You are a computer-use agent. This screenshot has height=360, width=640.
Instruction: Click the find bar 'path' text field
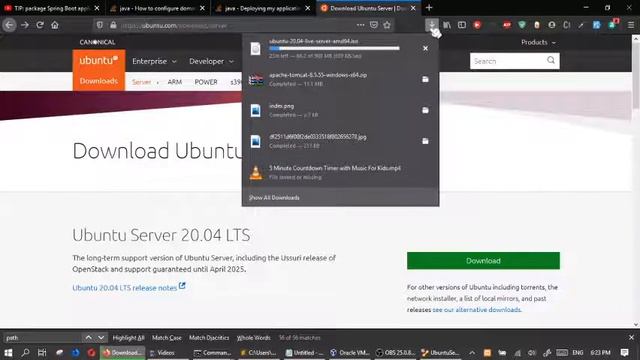pos(42,338)
